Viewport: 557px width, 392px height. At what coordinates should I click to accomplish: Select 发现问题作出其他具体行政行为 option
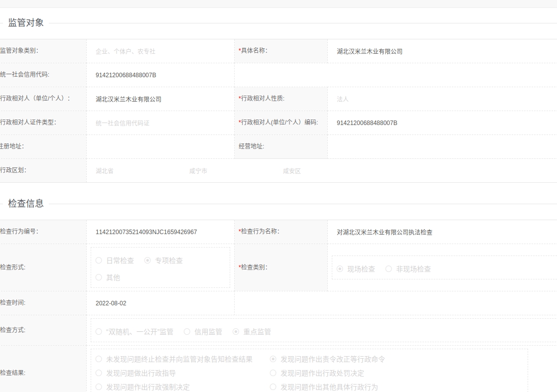(x=273, y=387)
